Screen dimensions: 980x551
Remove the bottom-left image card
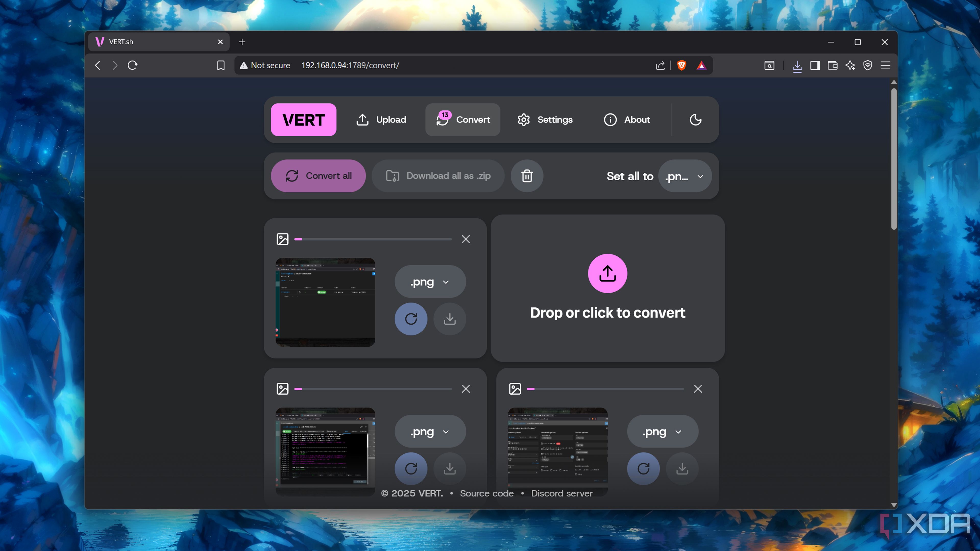(466, 389)
